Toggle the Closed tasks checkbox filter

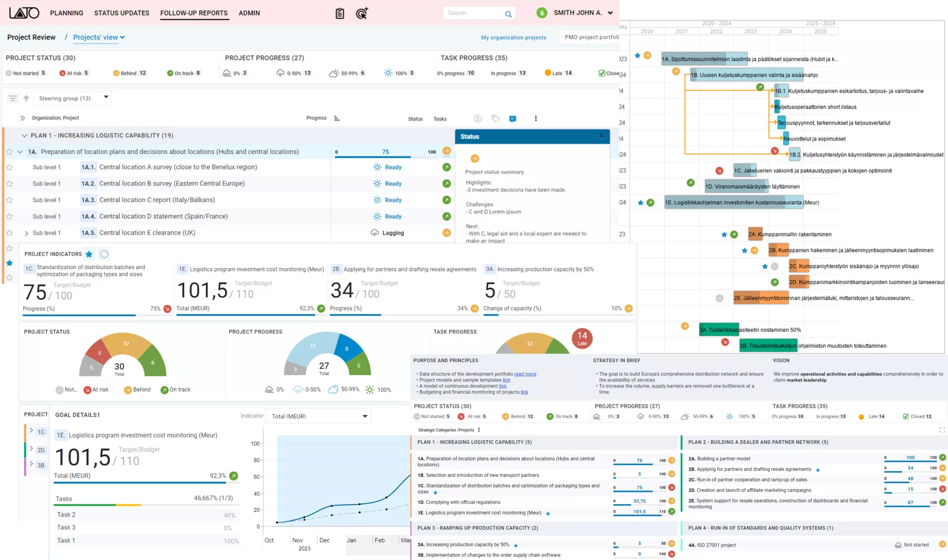pyautogui.click(x=601, y=73)
